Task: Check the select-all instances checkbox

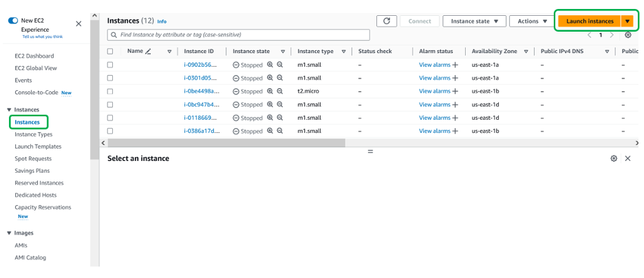Action: coord(110,52)
